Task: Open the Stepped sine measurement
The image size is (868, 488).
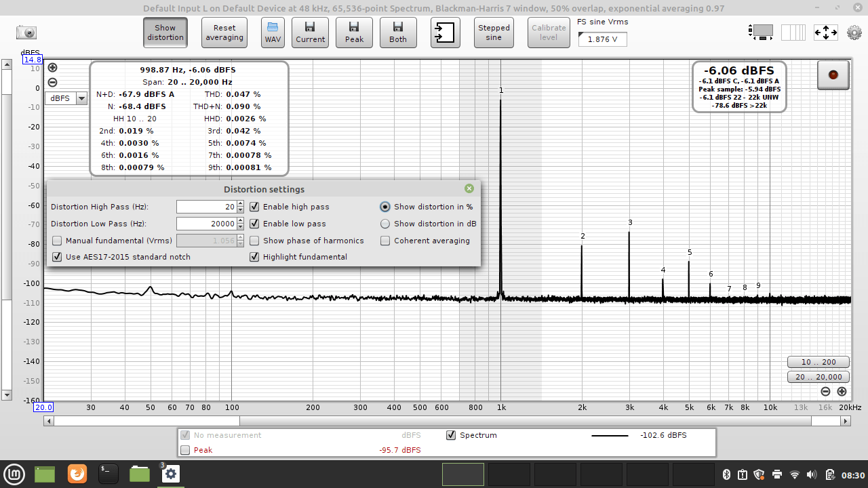Action: click(494, 33)
